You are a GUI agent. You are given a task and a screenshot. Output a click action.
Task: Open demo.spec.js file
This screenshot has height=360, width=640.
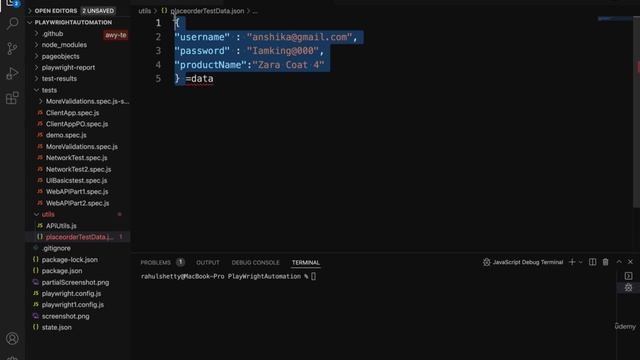click(x=66, y=135)
